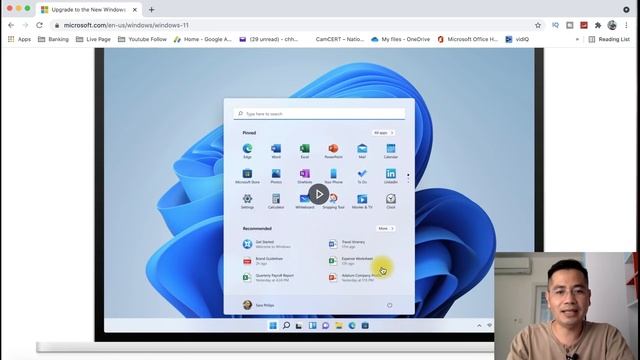Image resolution: width=640 pixels, height=360 pixels.
Task: Play the Windows 11 video
Action: 319,194
